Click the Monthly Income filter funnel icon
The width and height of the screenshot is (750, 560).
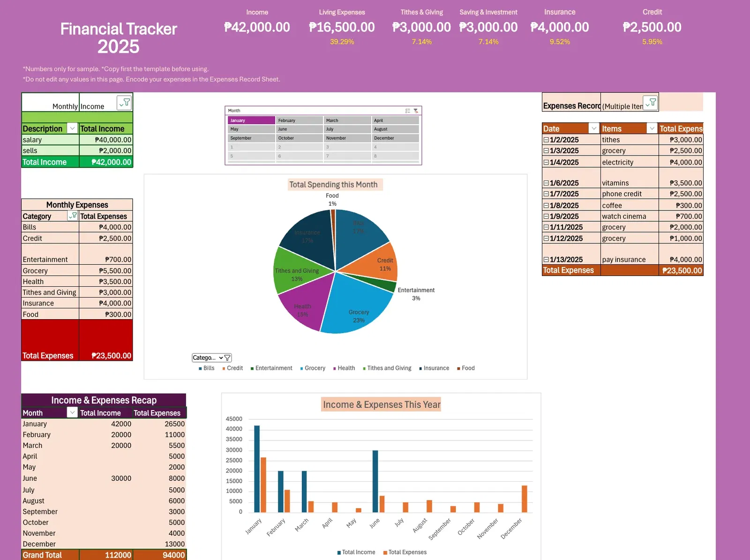tap(124, 102)
